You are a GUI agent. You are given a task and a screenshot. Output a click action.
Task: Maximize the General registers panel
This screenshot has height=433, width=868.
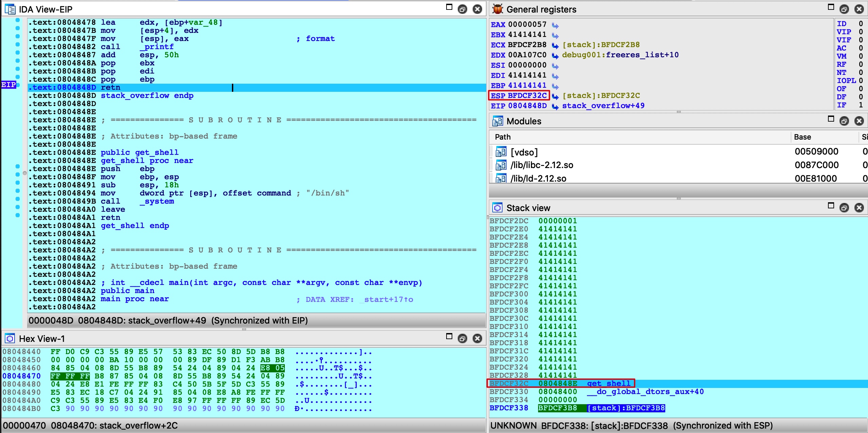[831, 7]
